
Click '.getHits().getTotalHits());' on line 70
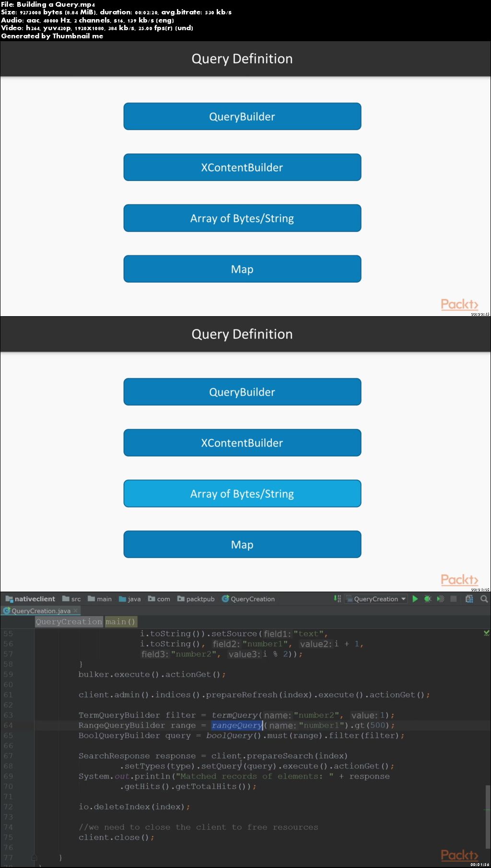coord(188,787)
